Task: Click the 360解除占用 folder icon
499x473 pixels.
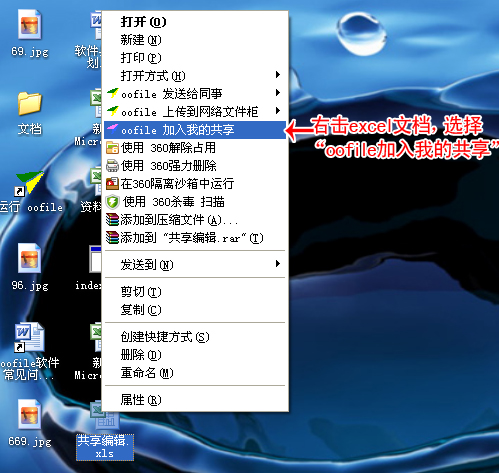Action: pyautogui.click(x=112, y=148)
